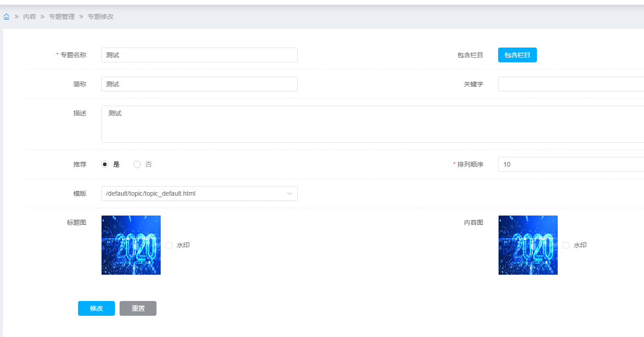644x337 pixels.
Task: Tick 水印 checkbox beside 内容图
Action: (566, 245)
